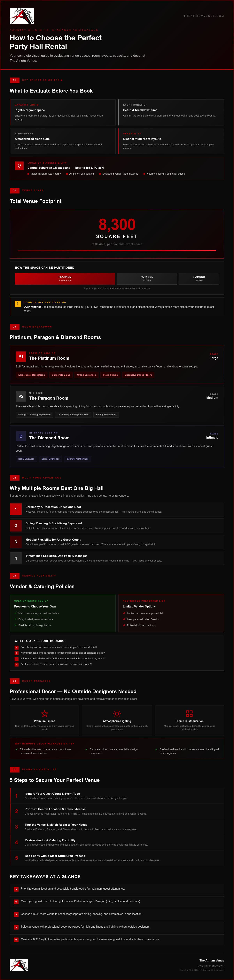Click star icon beside 'Choose a multi-room venue'
This screenshot has width=234, height=980.
pos(16,915)
